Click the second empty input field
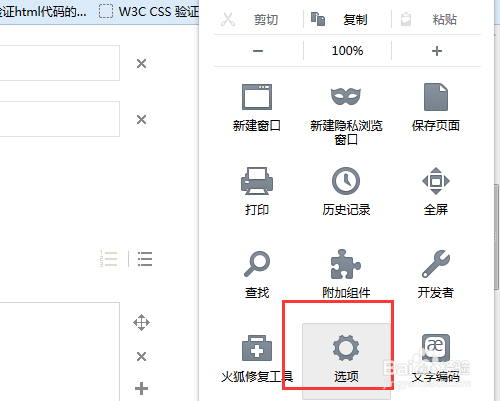 pos(60,119)
